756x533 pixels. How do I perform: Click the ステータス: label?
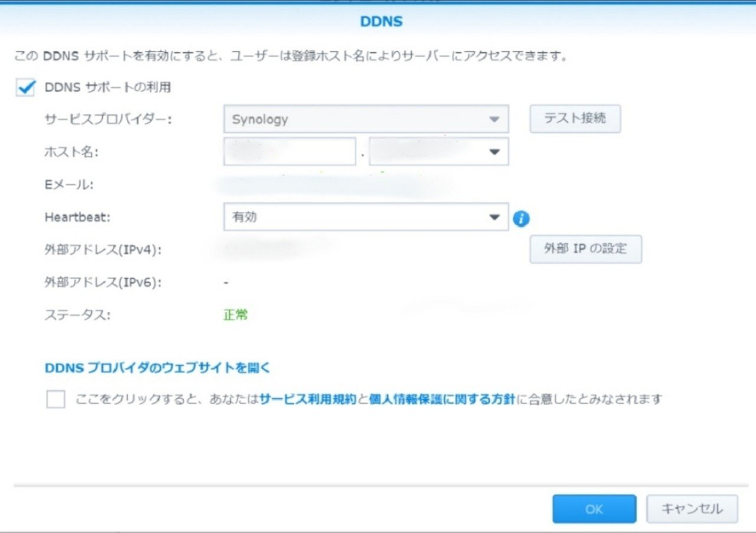click(x=78, y=315)
